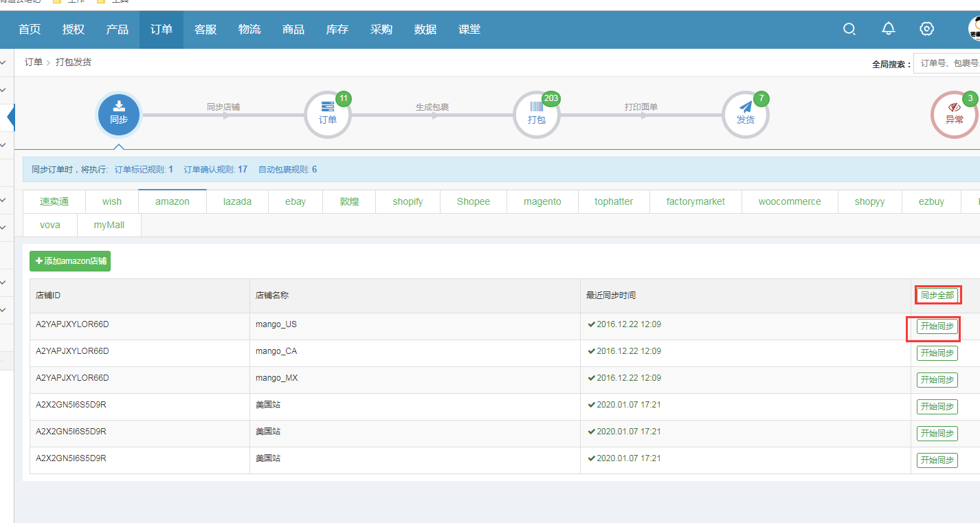
Task: Select the mango_US store name cell
Action: [415, 326]
